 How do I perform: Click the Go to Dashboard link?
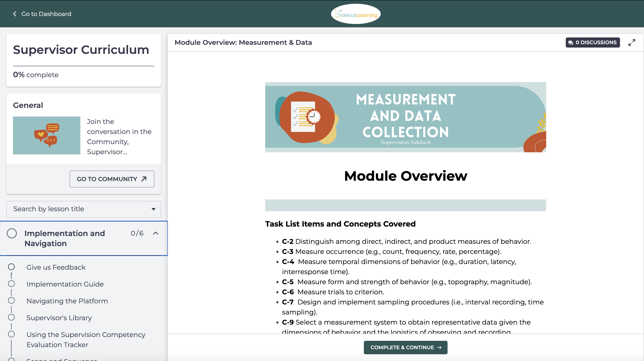46,14
